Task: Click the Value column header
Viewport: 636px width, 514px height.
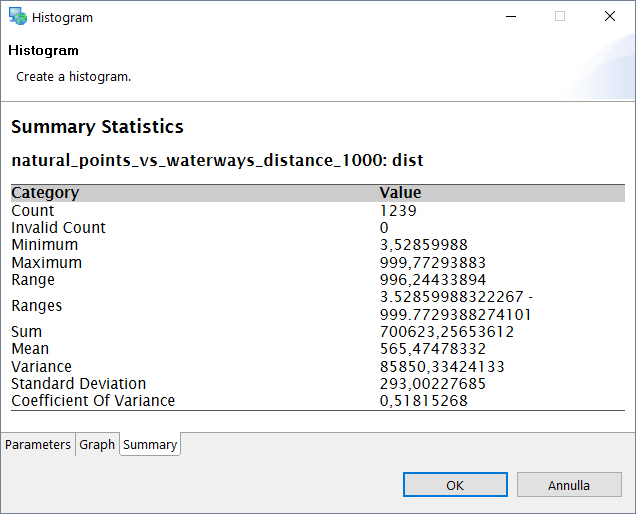Action: point(400,193)
